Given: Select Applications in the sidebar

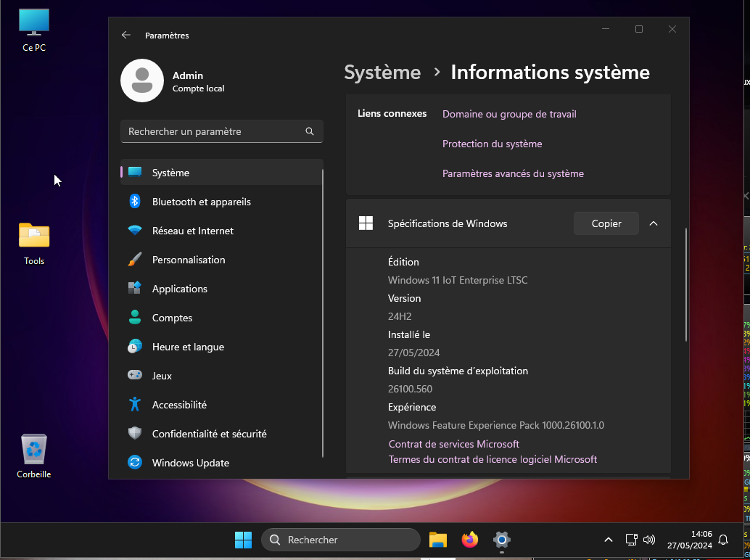Looking at the screenshot, I should pyautogui.click(x=222, y=289).
